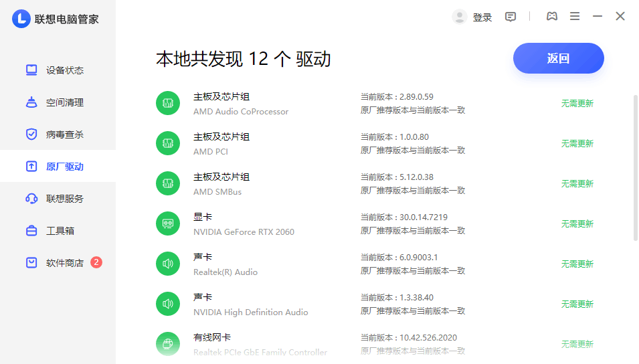Click the AMD Audio CoProcessor chipset icon
639x364 pixels.
pos(168,103)
